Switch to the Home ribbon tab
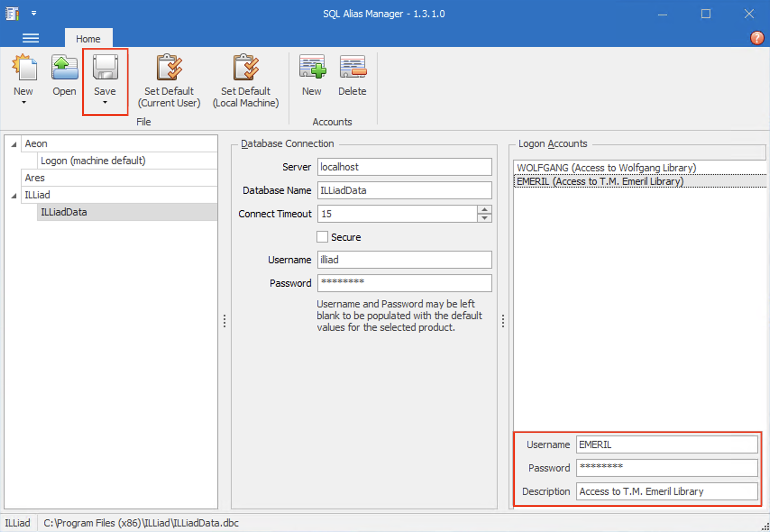The height and width of the screenshot is (532, 770). point(88,38)
